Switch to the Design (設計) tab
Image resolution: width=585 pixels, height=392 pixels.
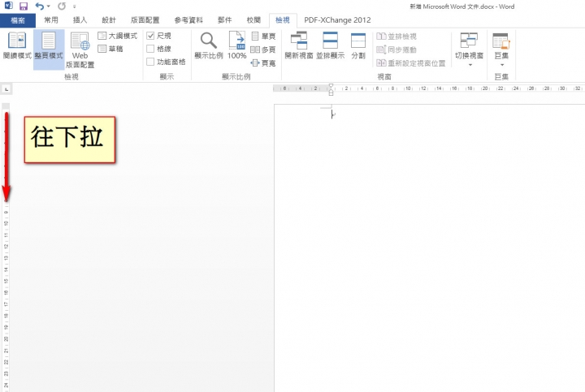coord(109,20)
